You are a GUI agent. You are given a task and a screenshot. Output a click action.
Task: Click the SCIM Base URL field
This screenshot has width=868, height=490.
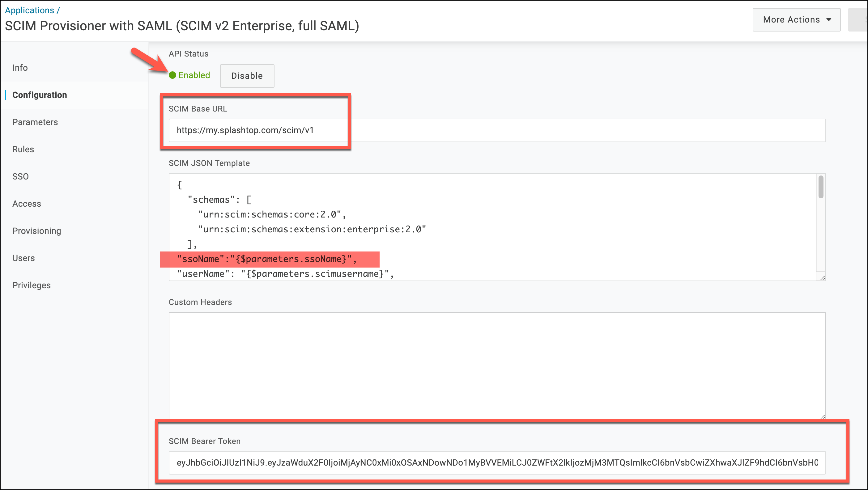[497, 130]
